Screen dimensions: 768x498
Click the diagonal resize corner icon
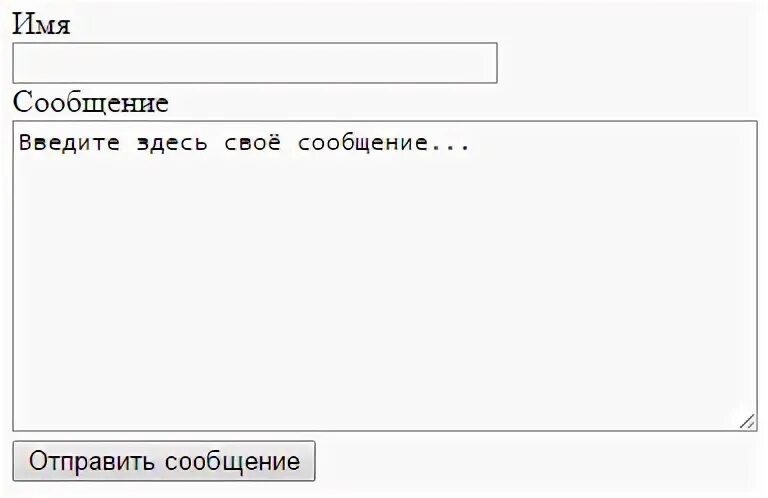point(747,422)
